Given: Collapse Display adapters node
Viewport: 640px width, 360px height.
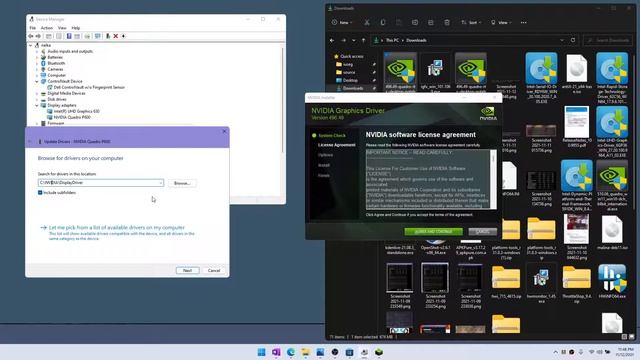Looking at the screenshot, I should click(x=37, y=105).
